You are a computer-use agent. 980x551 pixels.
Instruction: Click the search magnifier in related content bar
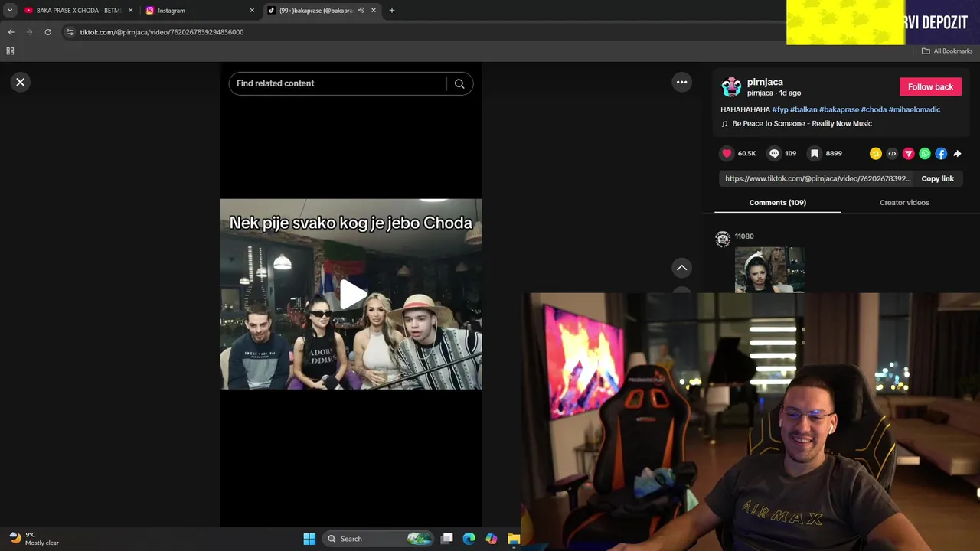pyautogui.click(x=459, y=83)
